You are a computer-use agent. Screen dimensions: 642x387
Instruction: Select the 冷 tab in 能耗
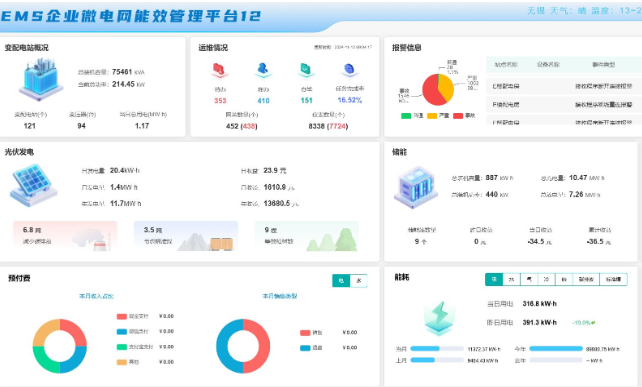(546, 279)
